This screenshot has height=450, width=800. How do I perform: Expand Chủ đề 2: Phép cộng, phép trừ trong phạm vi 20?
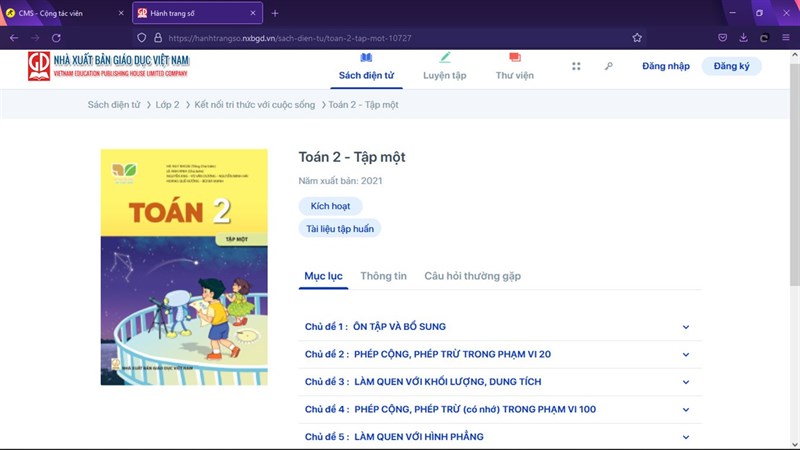[686, 354]
